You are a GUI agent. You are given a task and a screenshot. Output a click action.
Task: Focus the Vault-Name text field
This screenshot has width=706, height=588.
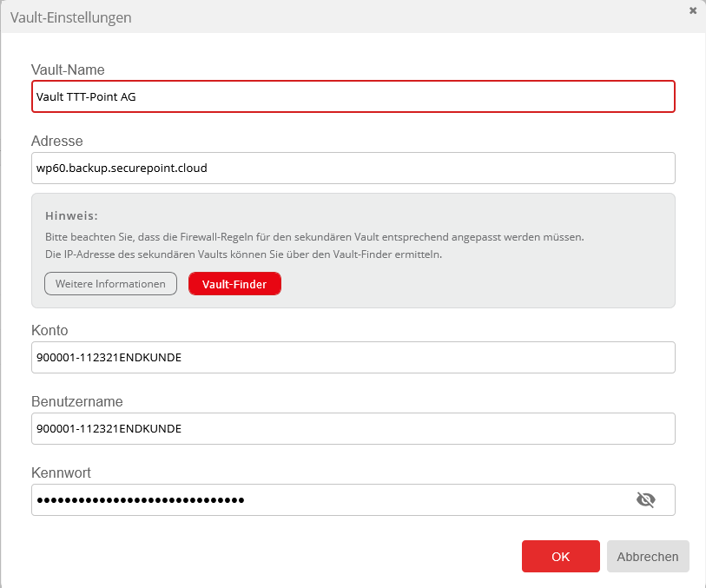click(353, 96)
